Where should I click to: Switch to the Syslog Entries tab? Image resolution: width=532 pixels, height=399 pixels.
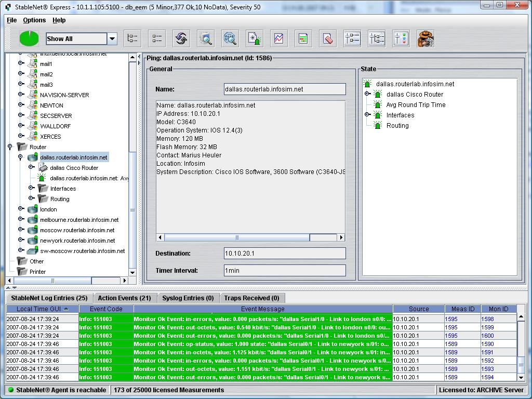[188, 298]
